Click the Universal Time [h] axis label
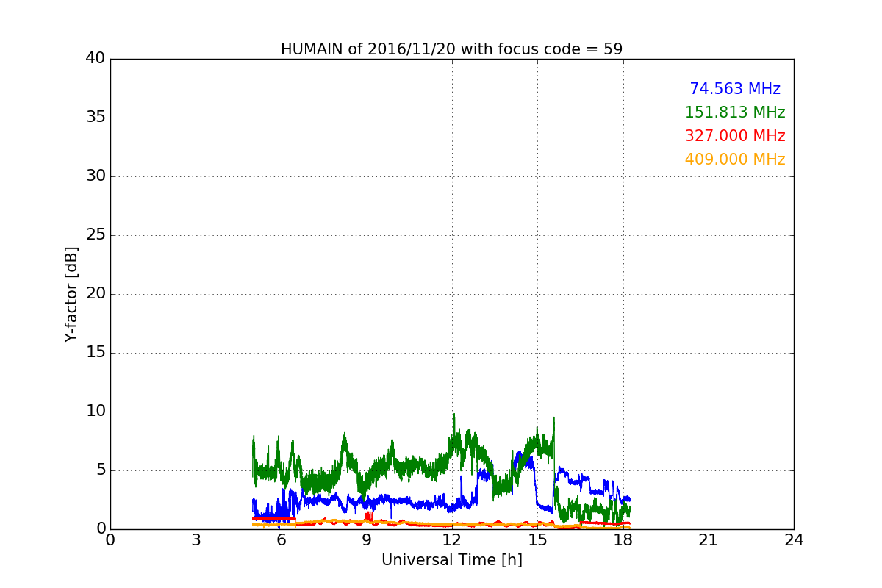 coord(451,560)
